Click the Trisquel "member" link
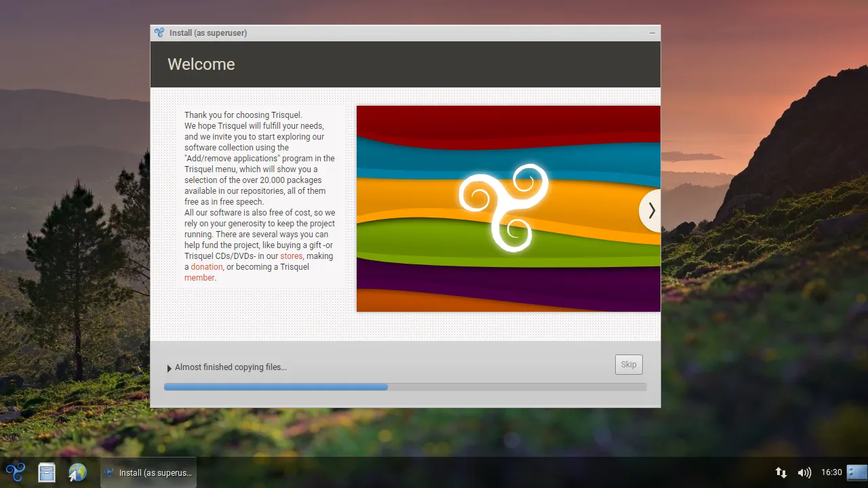Screen dimensions: 868x488 click(x=199, y=278)
